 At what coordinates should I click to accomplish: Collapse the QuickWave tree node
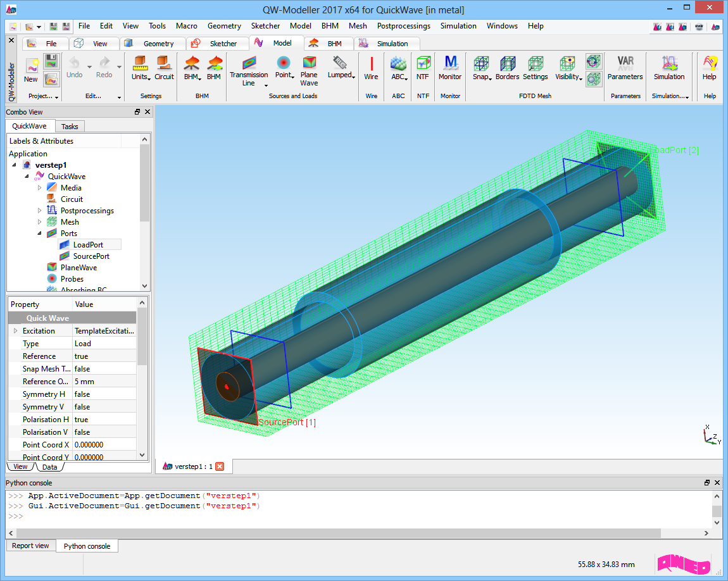(x=27, y=177)
